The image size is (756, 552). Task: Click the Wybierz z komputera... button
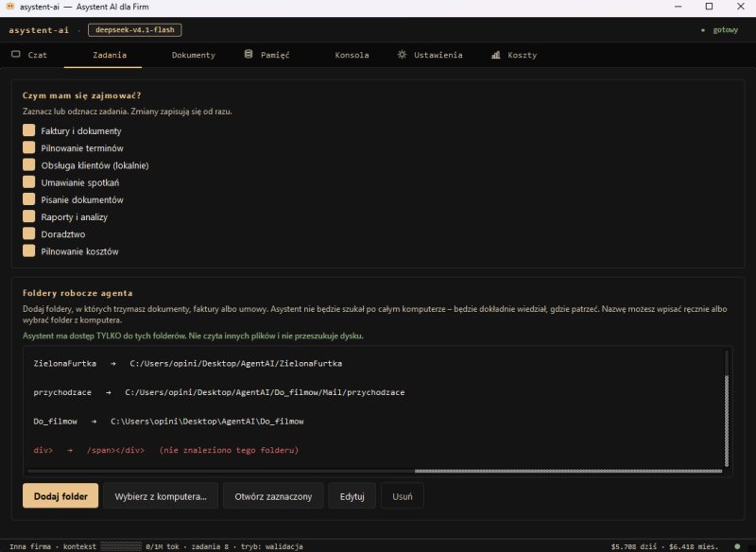(161, 496)
